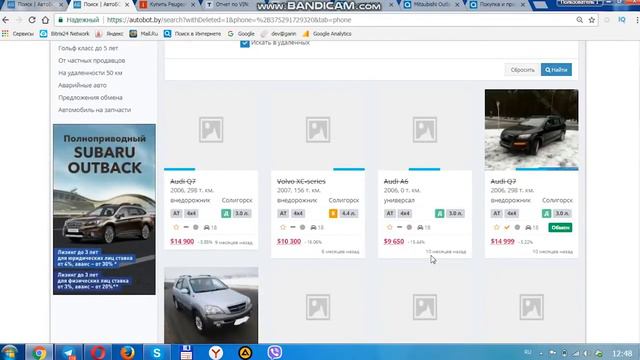The image size is (640, 360).
Task: Switch to the first Поиск | Автобот tab
Action: point(35,5)
